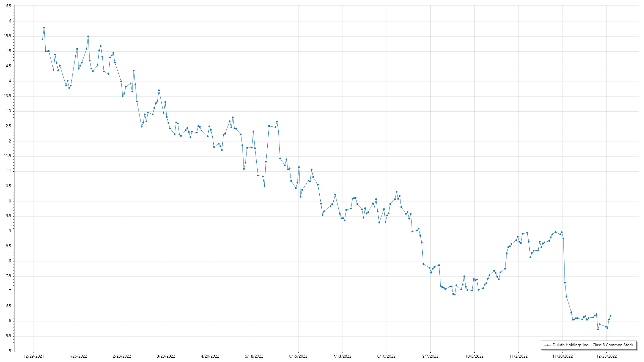Select the 3/23/2022 date axis label

(166, 356)
